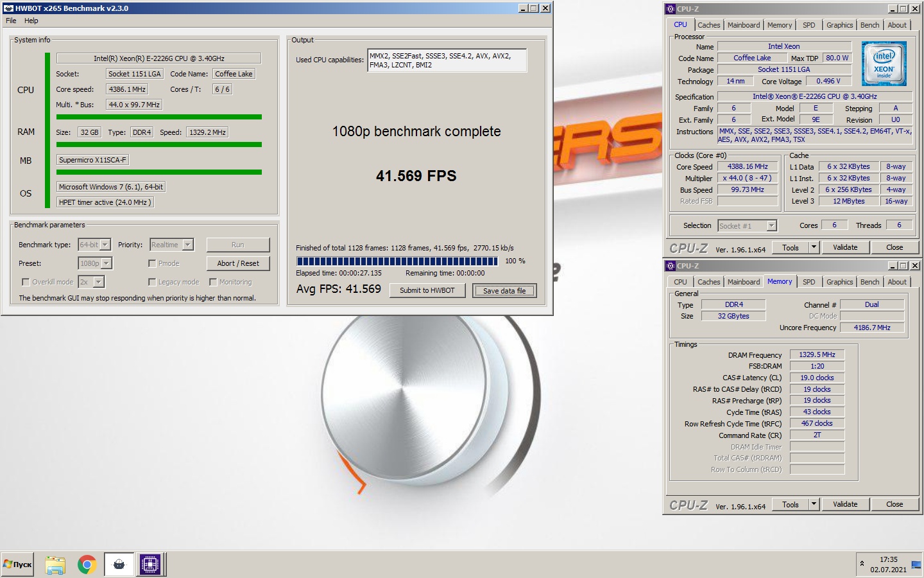Click the Save data file button

point(504,290)
